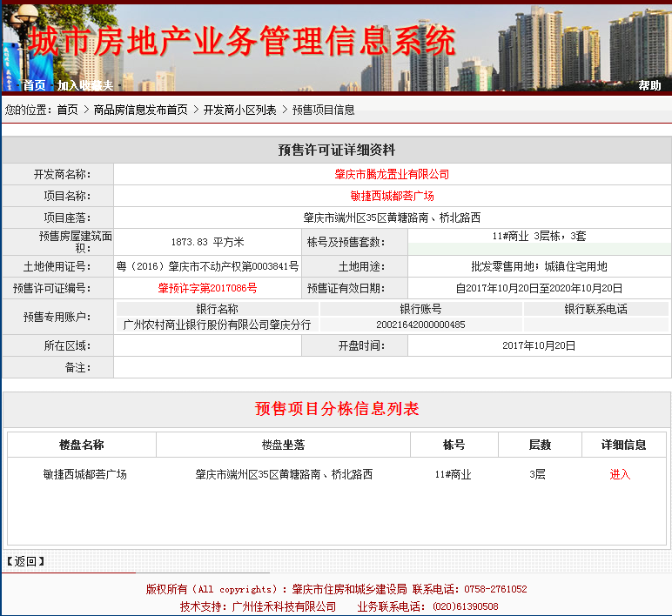672x616 pixels.
Task: Click the bank account number 20021642000000485
Action: point(420,325)
